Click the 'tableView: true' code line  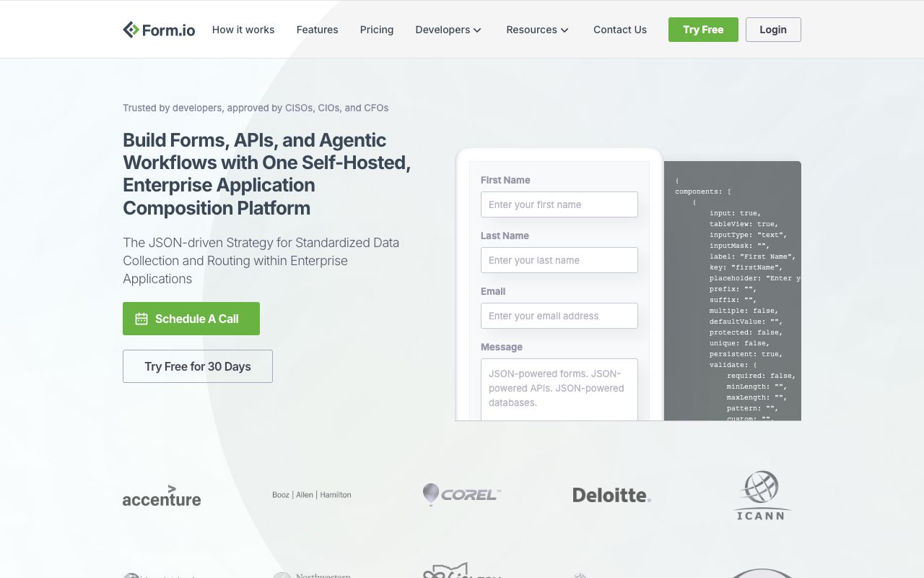point(744,224)
